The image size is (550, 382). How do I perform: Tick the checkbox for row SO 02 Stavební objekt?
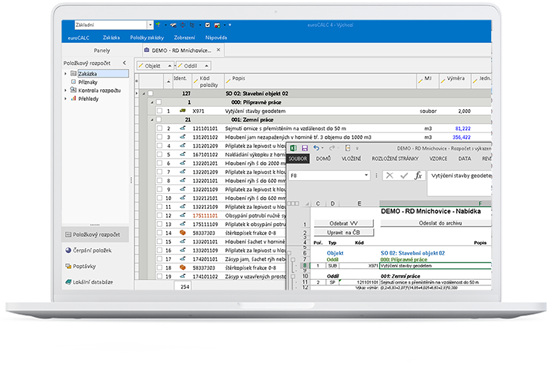(x=150, y=93)
